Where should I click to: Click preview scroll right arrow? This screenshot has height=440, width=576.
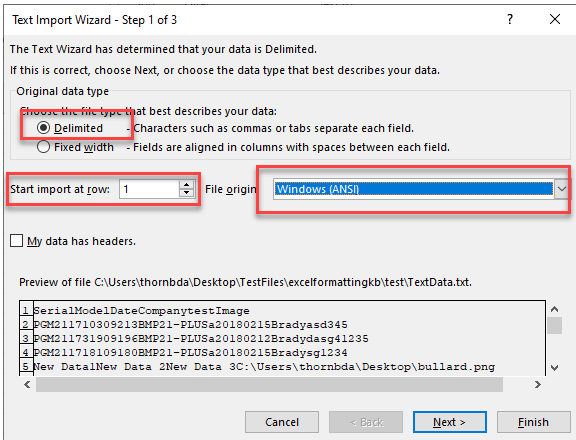tap(538, 385)
